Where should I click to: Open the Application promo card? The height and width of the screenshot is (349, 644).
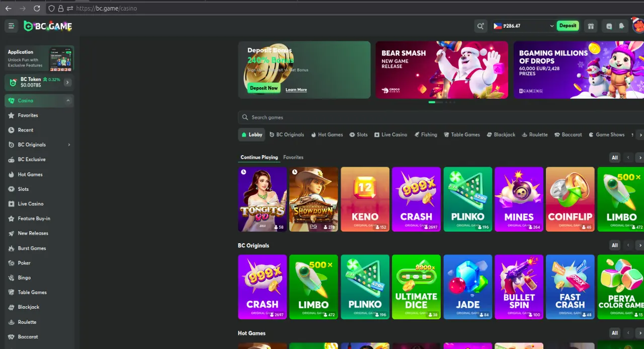click(x=39, y=59)
